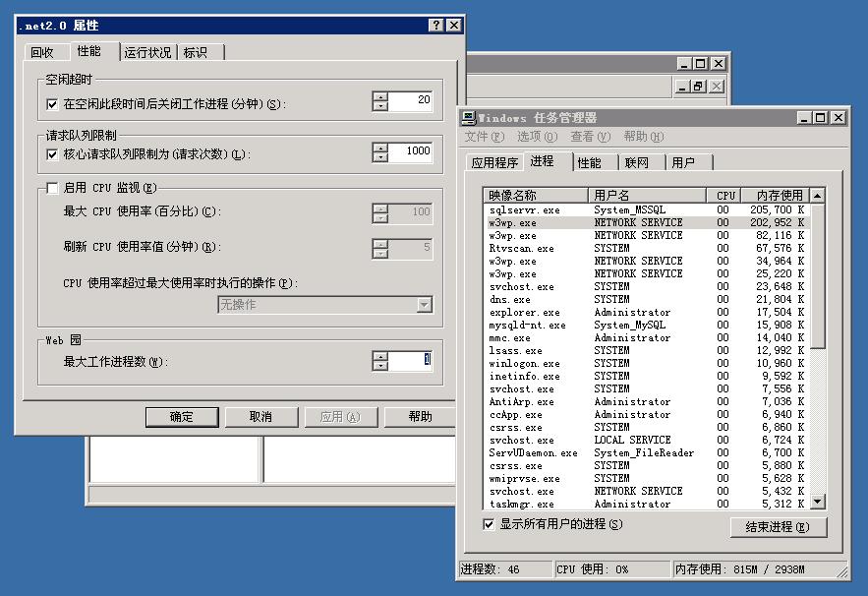Select the w3wp.exe process using 202,952 K

click(647, 222)
